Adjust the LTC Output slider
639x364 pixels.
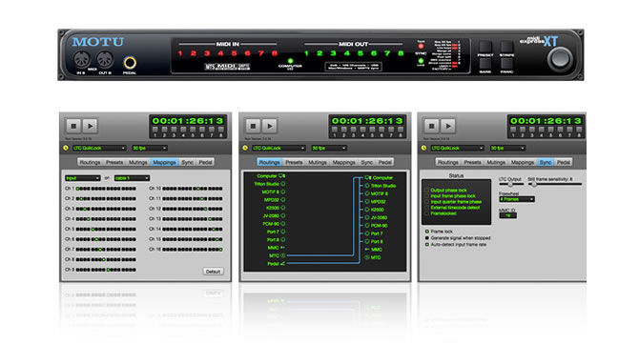coord(511,185)
